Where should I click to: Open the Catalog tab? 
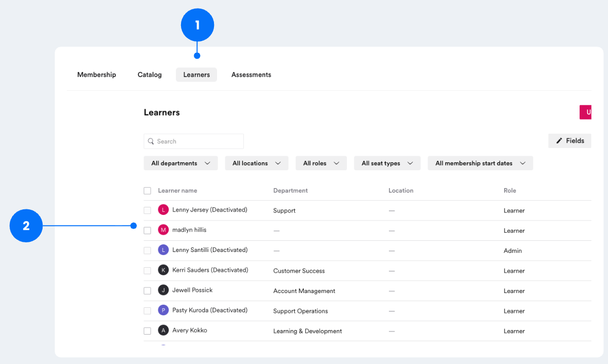[150, 75]
